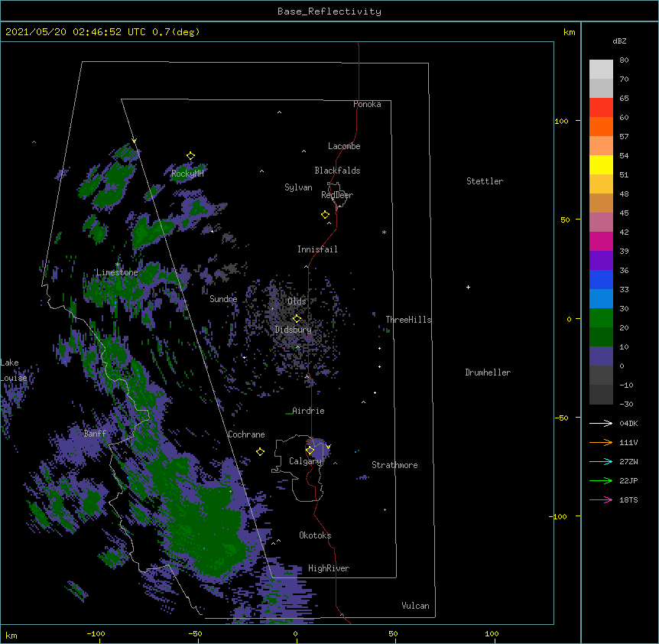Viewport: 659px width, 644px height.
Task: Click the km unit label at top right
Action: point(569,32)
